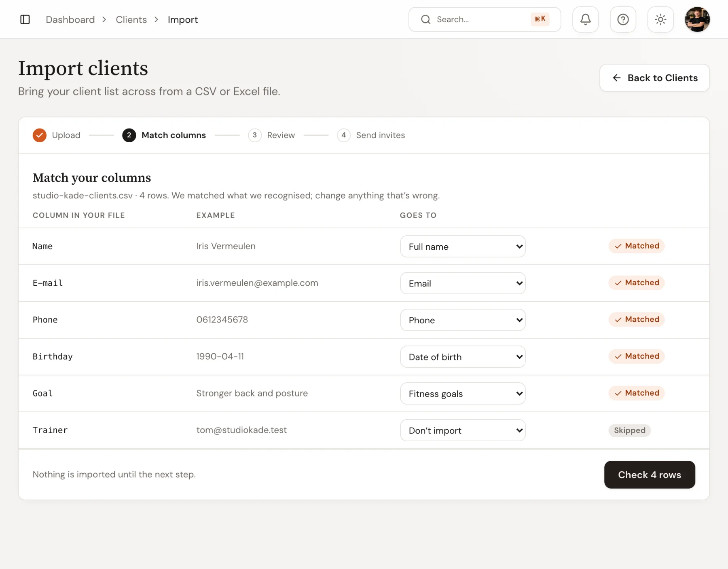The width and height of the screenshot is (728, 569).
Task: Click 'tom@studiokade.test' example cell
Action: pyautogui.click(x=241, y=430)
